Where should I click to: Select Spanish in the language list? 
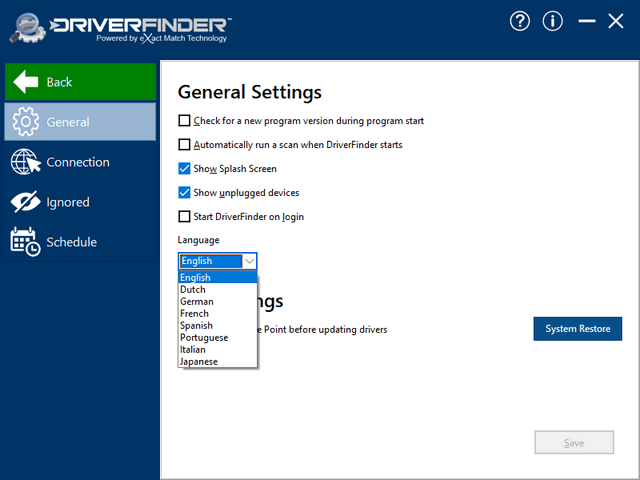point(196,325)
